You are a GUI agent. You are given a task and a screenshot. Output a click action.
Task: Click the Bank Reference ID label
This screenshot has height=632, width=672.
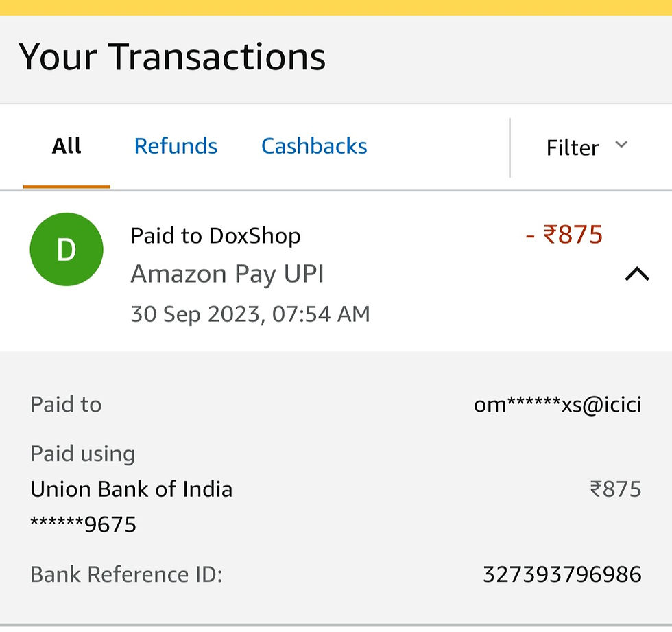[126, 574]
